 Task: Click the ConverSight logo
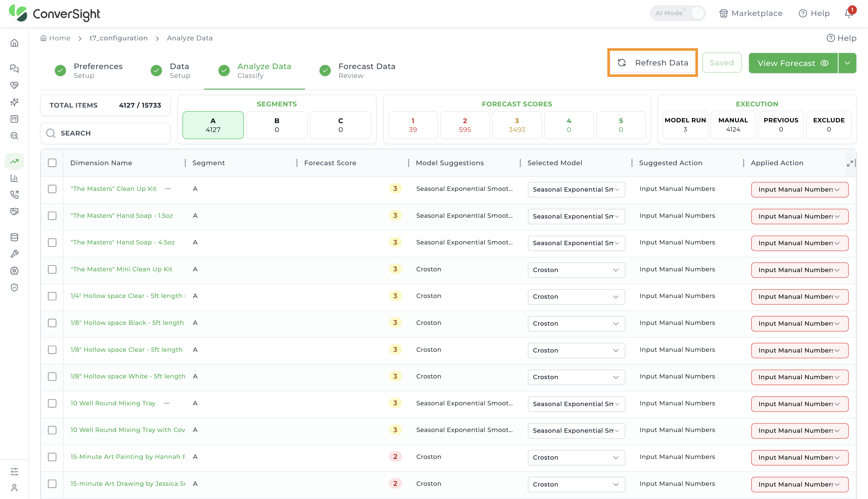pos(55,14)
